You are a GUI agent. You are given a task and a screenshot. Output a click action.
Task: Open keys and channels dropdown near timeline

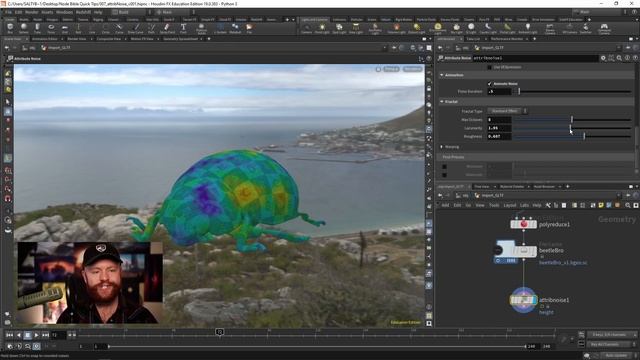pos(611,335)
